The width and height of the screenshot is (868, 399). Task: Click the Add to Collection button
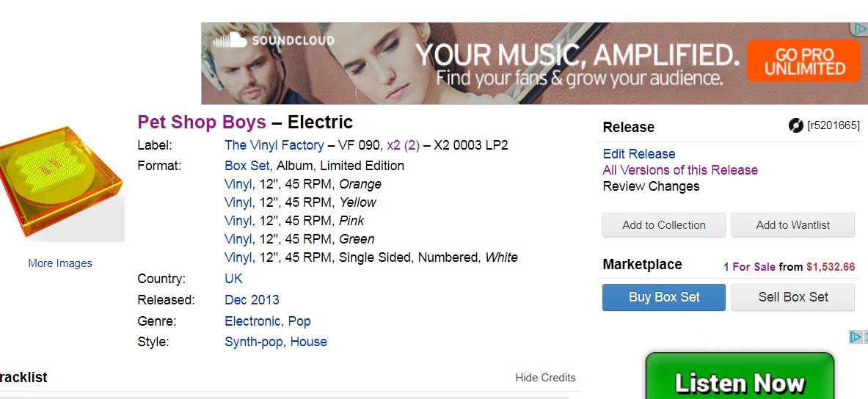click(663, 225)
